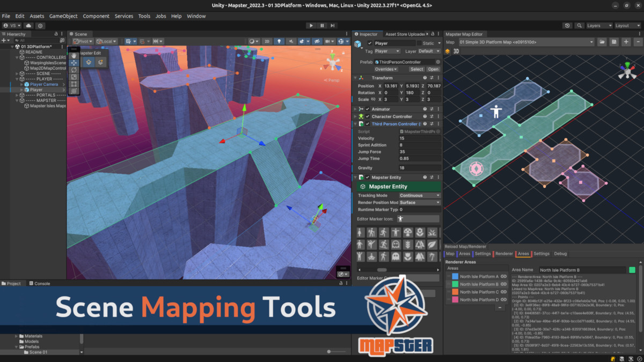
Task: Pick the palm tree marker icon
Action: point(432,256)
